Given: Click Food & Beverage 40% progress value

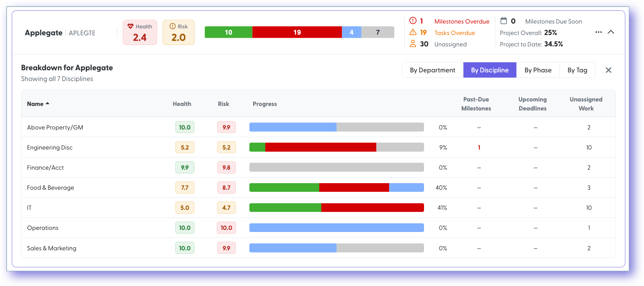Looking at the screenshot, I should [441, 188].
